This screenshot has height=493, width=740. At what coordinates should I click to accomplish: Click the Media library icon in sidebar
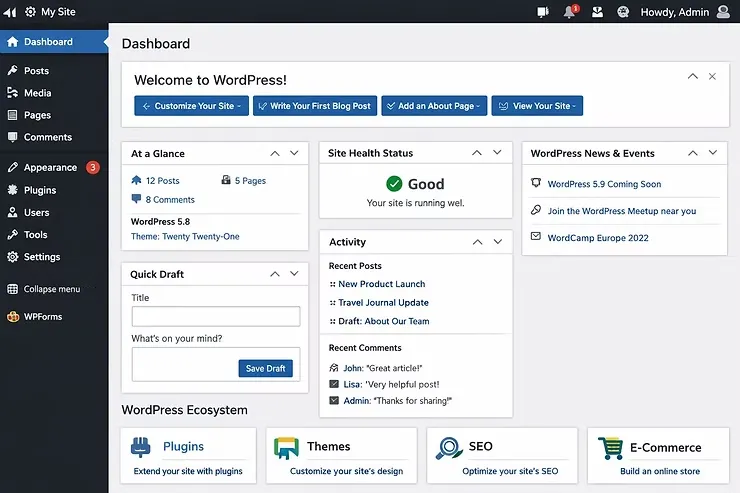point(13,92)
